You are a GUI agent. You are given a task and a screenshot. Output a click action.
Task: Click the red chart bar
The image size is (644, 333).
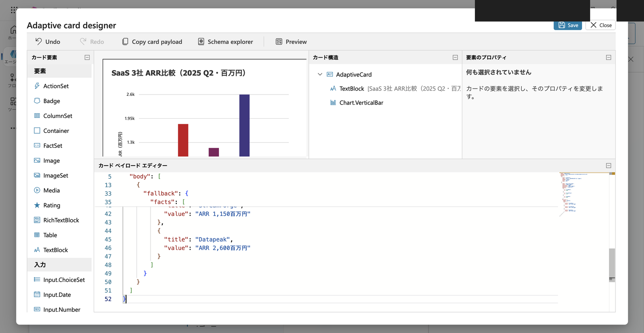[x=183, y=140]
